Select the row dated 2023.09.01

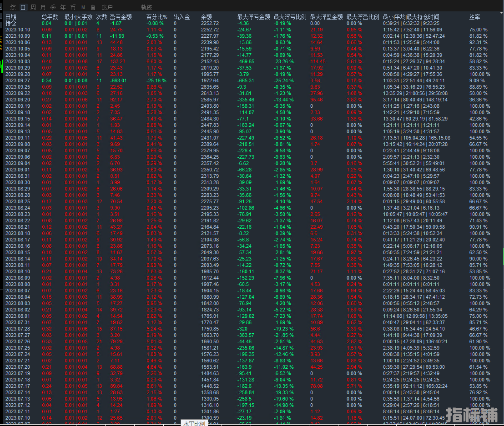coord(252,170)
